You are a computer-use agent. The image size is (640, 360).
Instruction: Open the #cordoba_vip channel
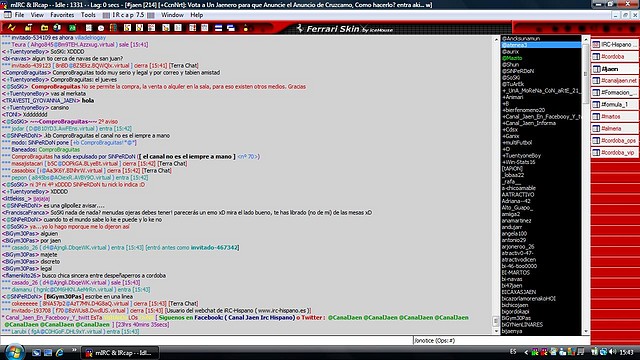tap(615, 153)
